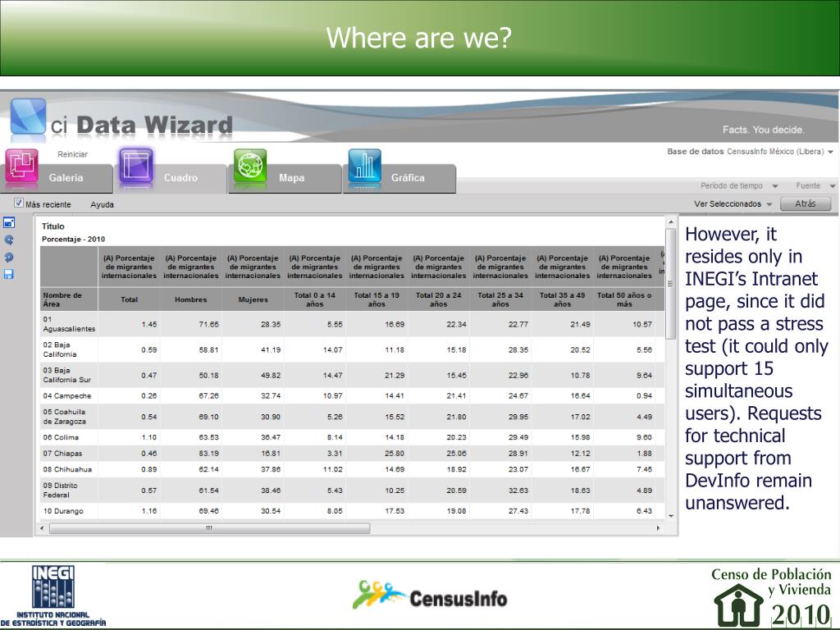Open the blue Gráfica bar chart icon
This screenshot has height=630, width=840.
point(365,166)
